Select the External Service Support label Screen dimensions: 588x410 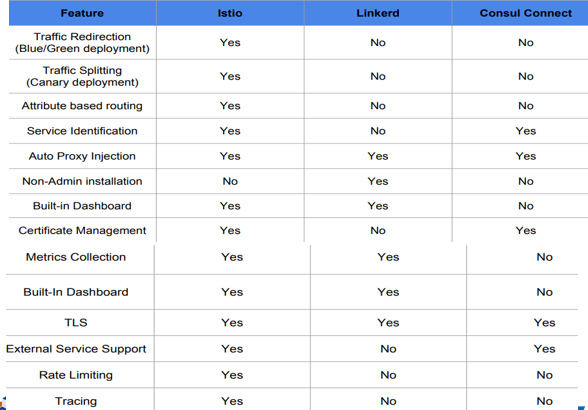tap(76, 349)
